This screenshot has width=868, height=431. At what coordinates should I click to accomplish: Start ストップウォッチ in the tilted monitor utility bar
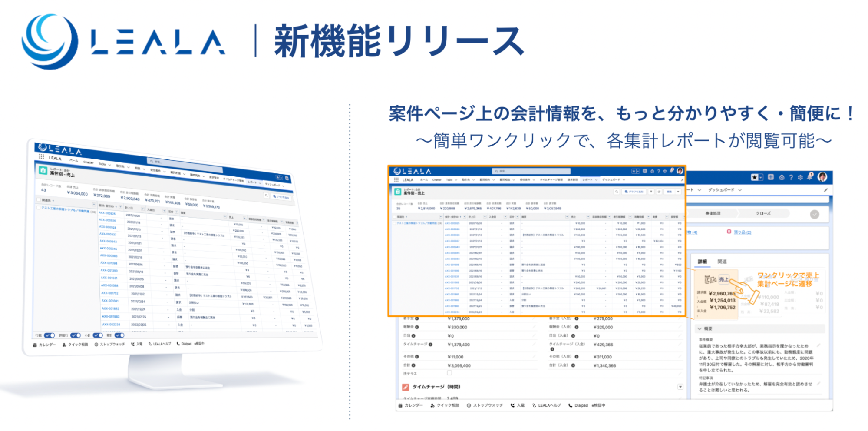109,344
